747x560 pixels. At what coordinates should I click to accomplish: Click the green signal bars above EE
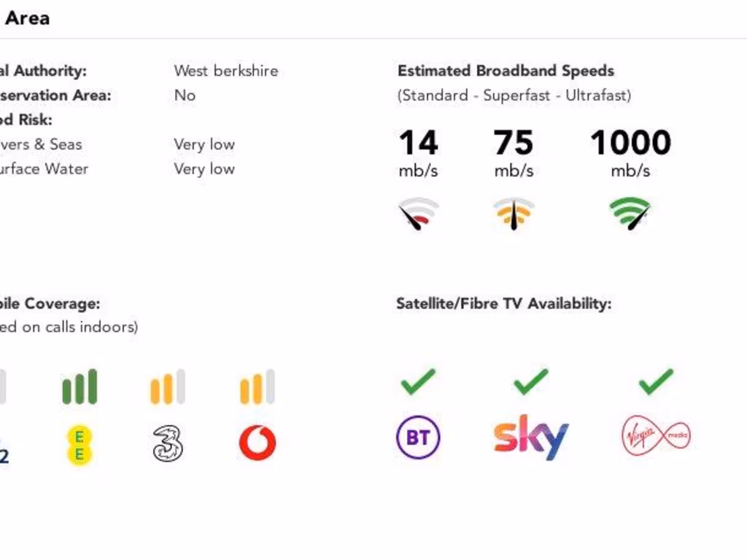pos(80,387)
